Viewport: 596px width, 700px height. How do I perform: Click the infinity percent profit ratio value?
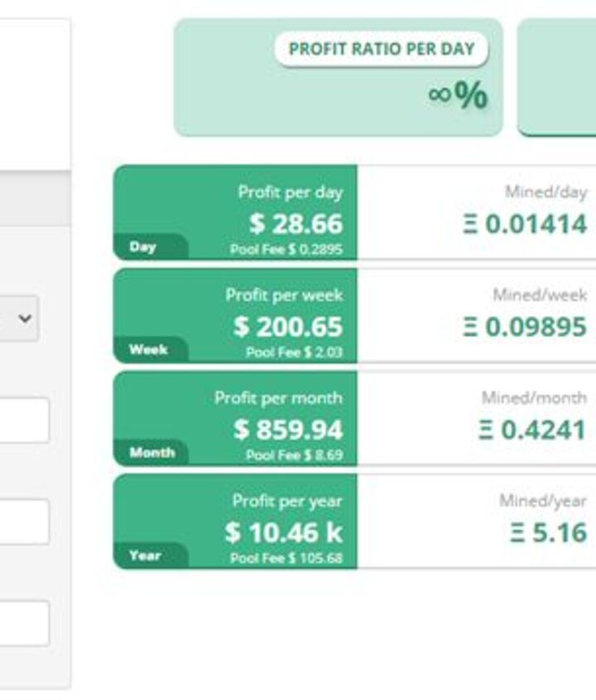click(x=458, y=96)
